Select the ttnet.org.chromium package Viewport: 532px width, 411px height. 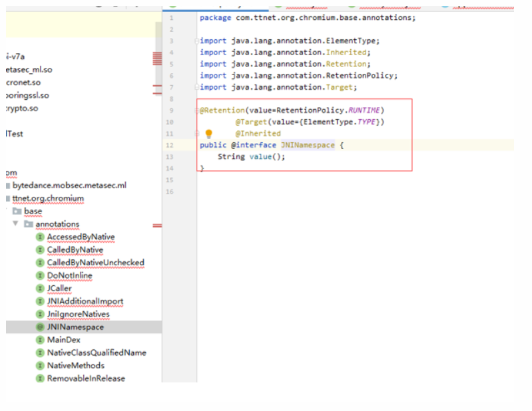[x=48, y=198]
